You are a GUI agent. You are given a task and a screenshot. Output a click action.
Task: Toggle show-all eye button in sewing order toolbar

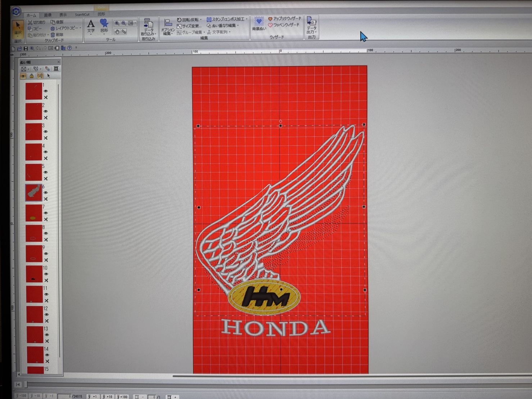tap(23, 76)
